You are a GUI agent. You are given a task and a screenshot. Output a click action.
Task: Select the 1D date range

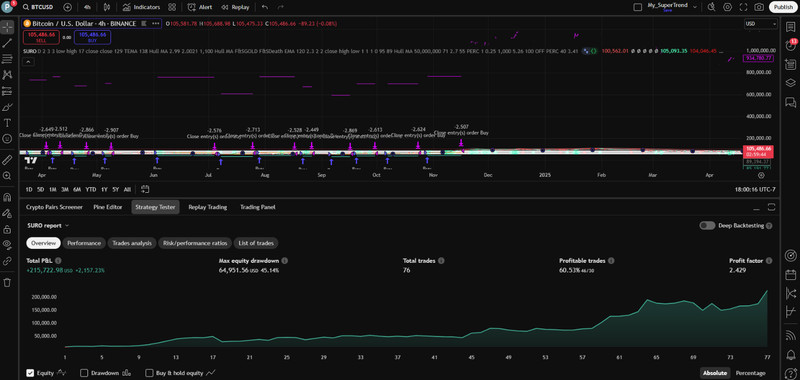pyautogui.click(x=29, y=189)
